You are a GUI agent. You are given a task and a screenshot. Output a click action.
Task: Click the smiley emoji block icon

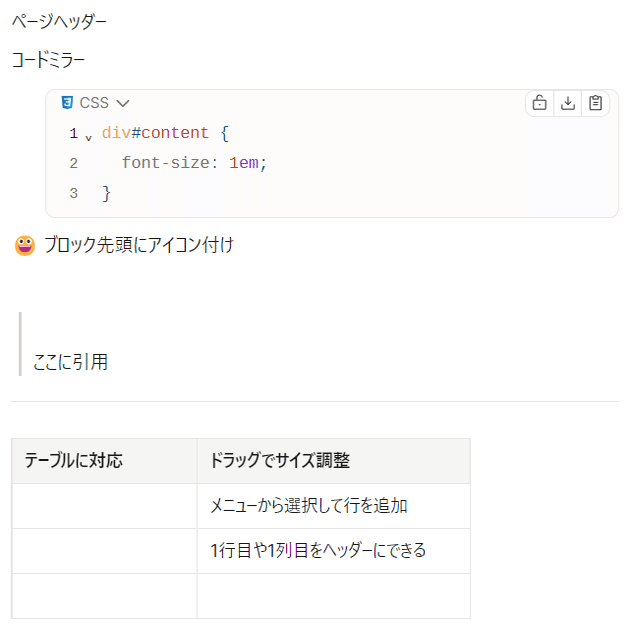pyautogui.click(x=25, y=245)
